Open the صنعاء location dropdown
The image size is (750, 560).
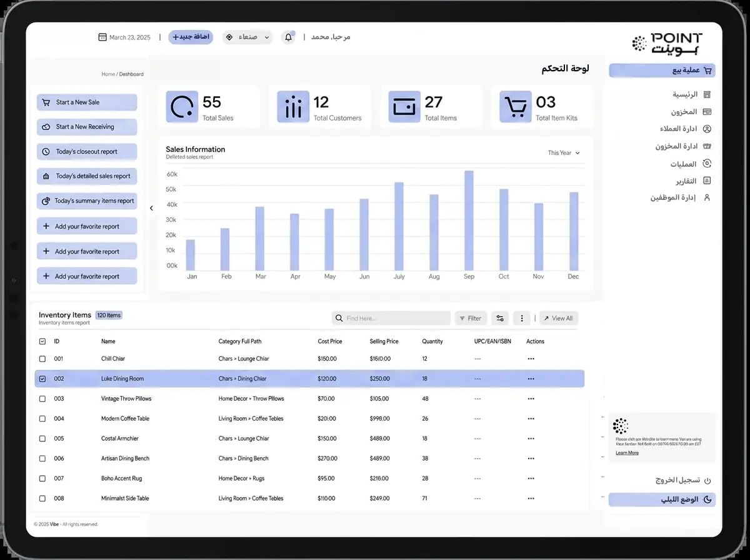tap(247, 37)
